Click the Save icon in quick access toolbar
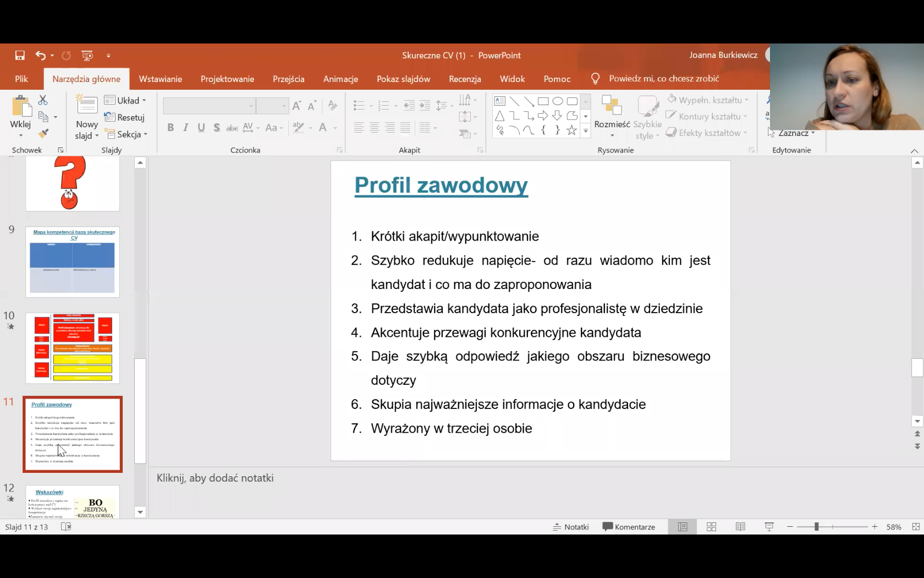 (x=20, y=55)
